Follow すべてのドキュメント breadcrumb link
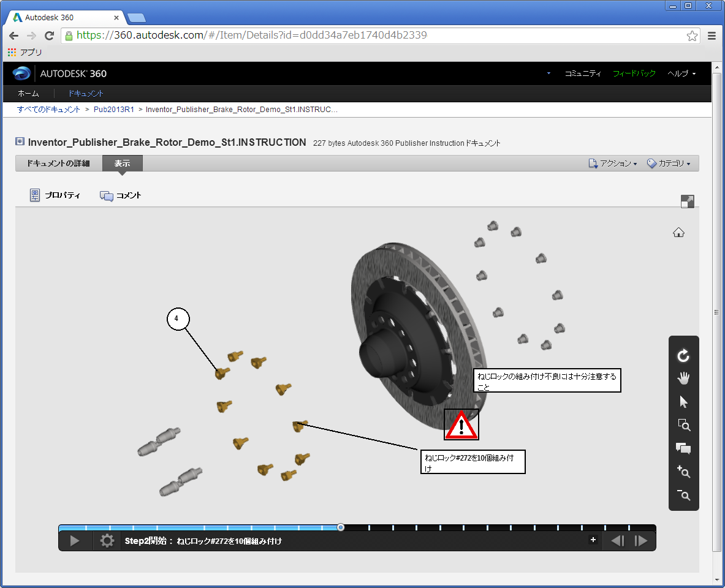The width and height of the screenshot is (725, 588). click(48, 110)
